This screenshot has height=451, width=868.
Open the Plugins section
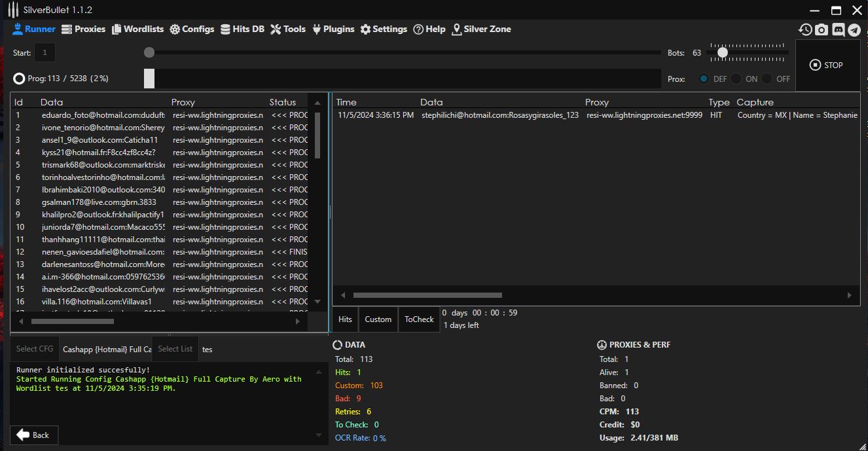click(333, 29)
